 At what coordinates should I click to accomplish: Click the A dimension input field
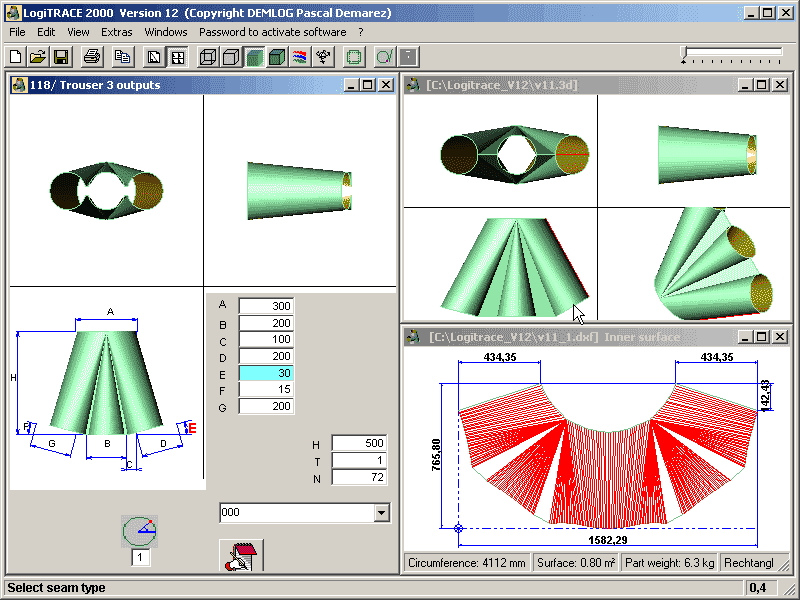tap(266, 306)
